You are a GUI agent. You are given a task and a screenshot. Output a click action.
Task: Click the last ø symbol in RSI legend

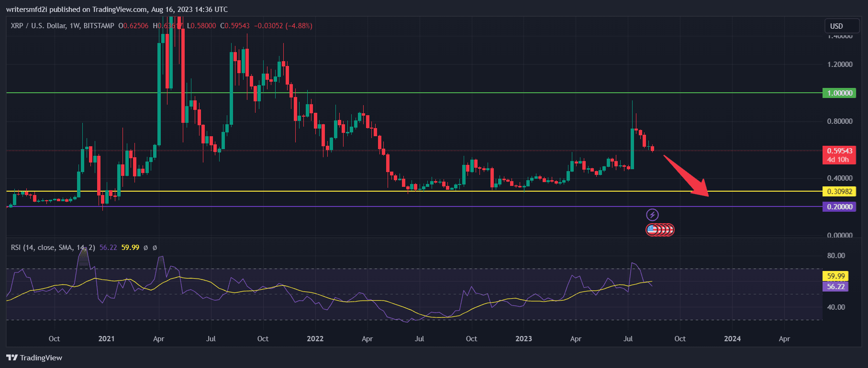155,248
